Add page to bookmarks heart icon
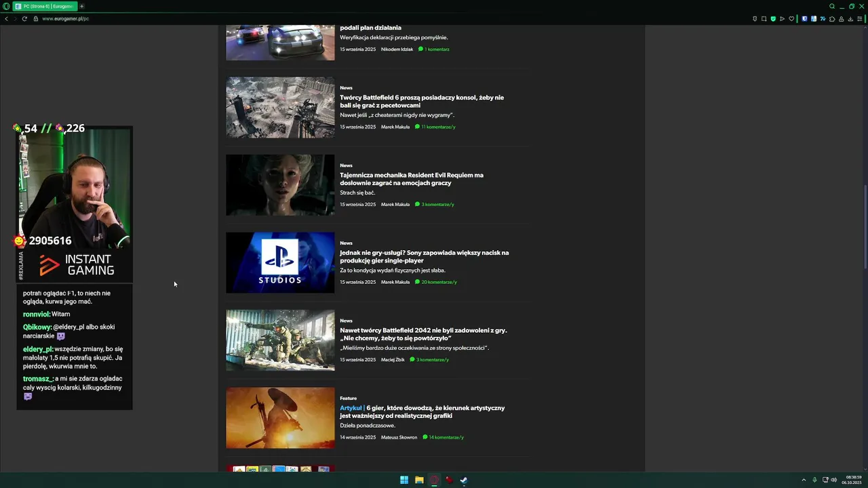 (x=791, y=18)
